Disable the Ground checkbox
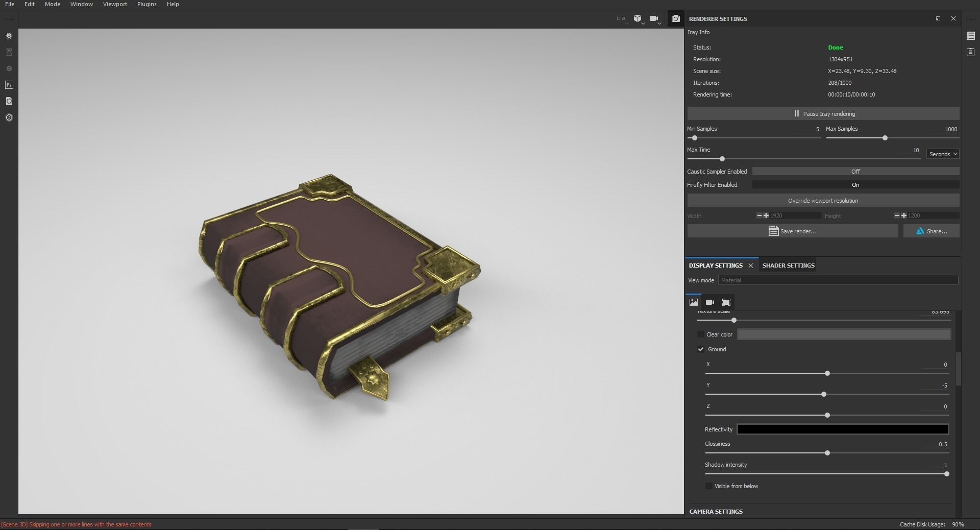 (701, 349)
